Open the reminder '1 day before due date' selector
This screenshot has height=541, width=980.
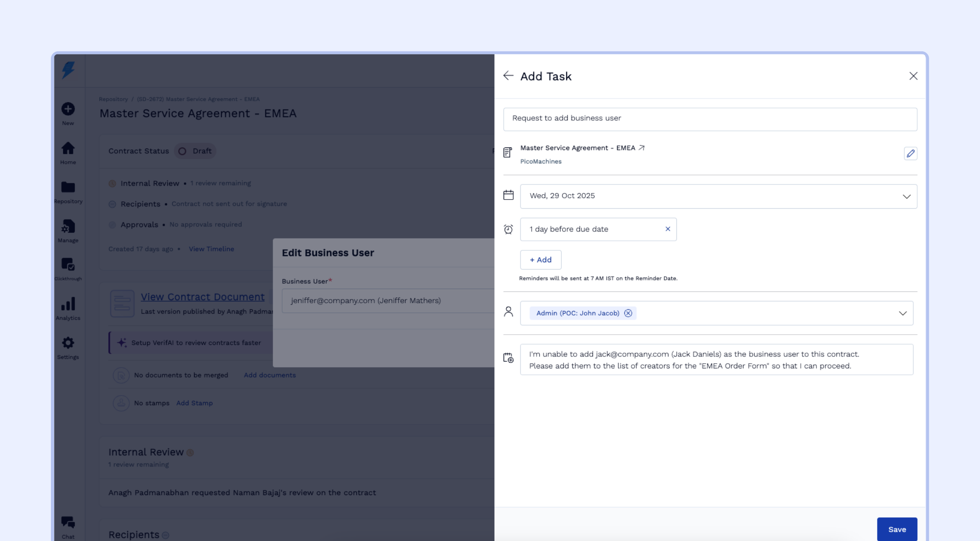click(590, 229)
